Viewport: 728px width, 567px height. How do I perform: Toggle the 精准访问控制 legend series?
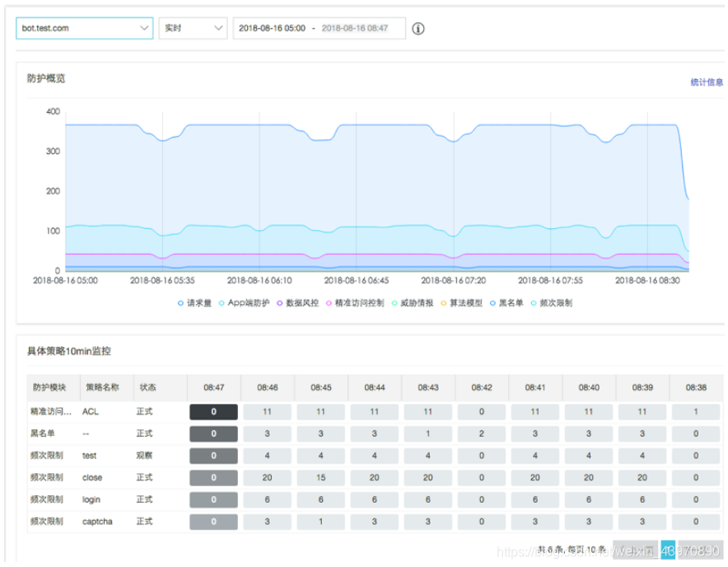355,303
